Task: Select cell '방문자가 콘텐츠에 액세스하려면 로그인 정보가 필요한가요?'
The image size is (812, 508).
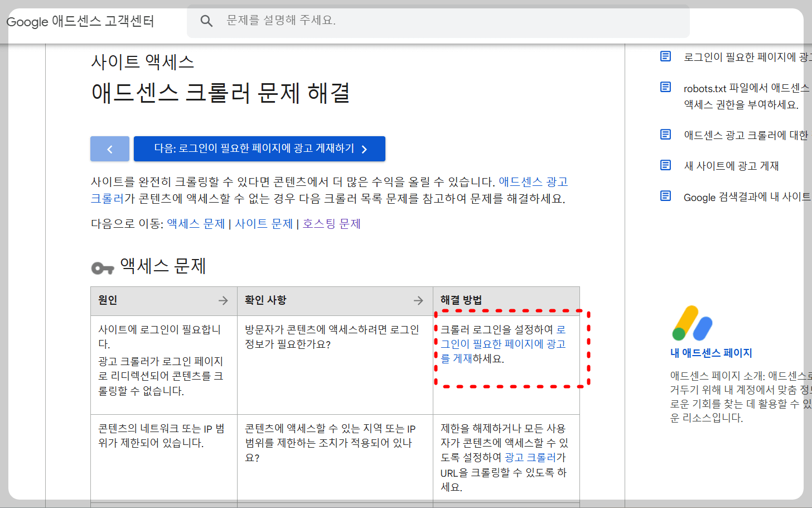Action: 332,337
